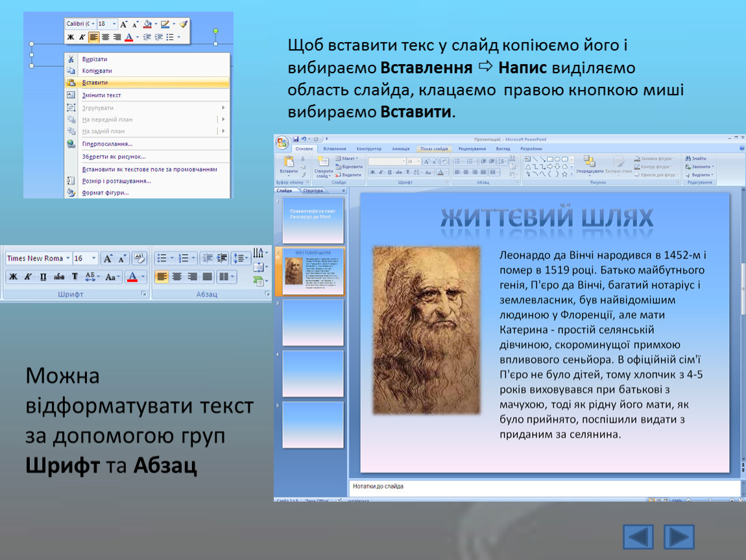
Task: Click red font color A in large Шрифт group
Action: point(132,277)
